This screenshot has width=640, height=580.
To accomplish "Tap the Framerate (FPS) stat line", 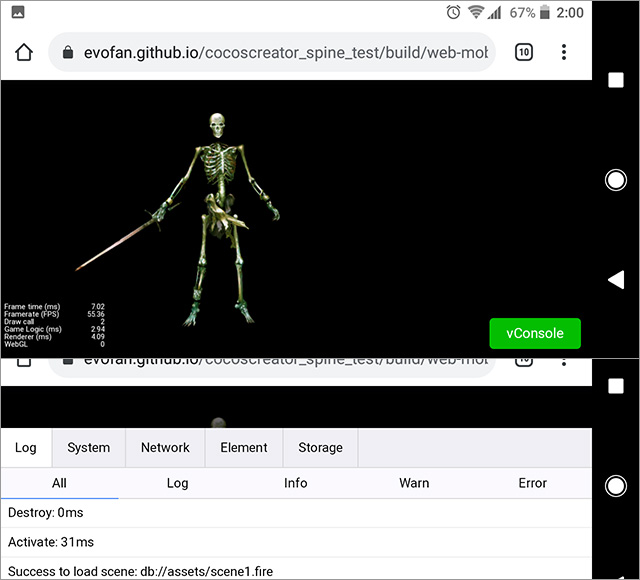I will (x=54, y=314).
